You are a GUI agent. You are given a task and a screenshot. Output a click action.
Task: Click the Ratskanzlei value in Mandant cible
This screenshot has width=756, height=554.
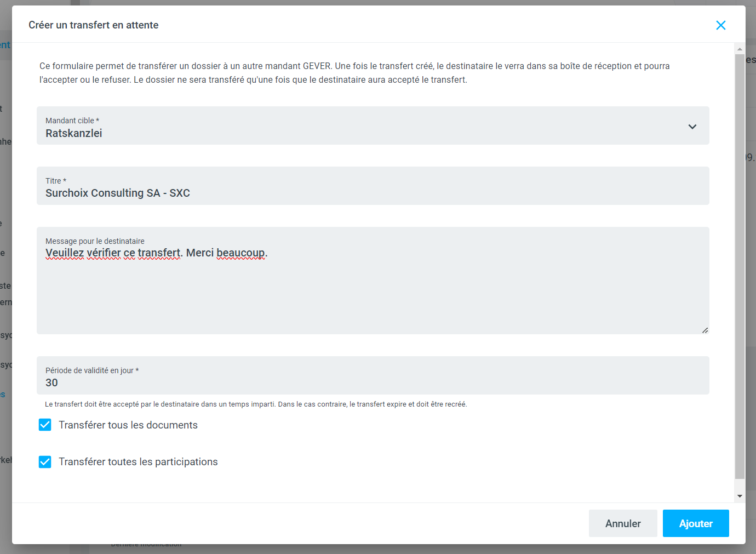tap(74, 133)
